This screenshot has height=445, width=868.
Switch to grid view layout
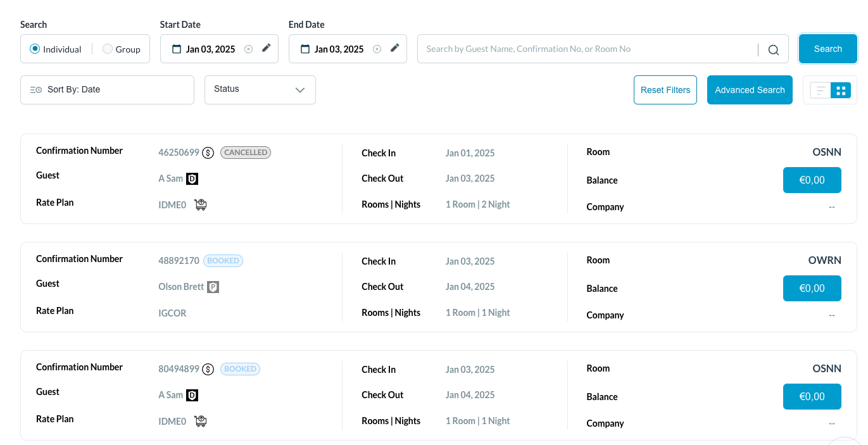tap(841, 91)
